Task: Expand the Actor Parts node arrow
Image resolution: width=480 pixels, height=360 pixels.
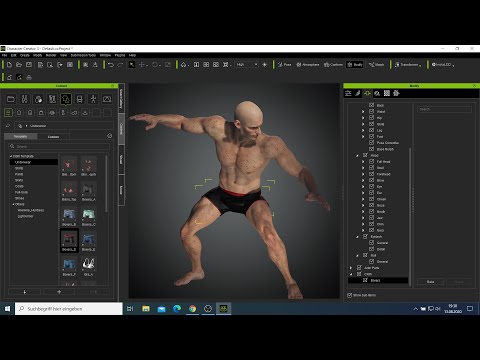Action: 351,268
